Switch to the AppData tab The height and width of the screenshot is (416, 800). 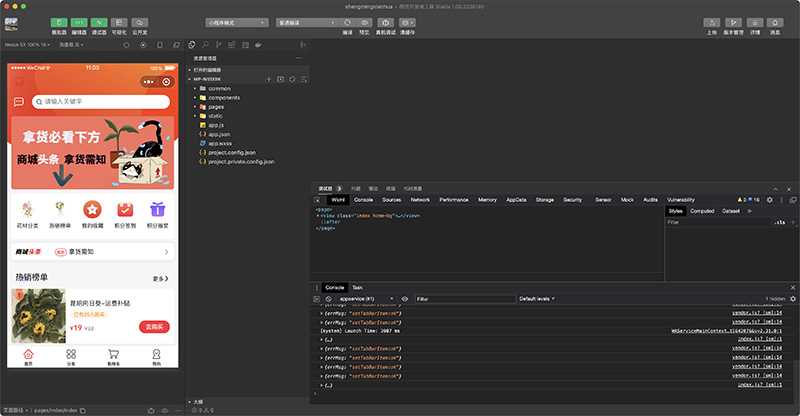pos(516,200)
